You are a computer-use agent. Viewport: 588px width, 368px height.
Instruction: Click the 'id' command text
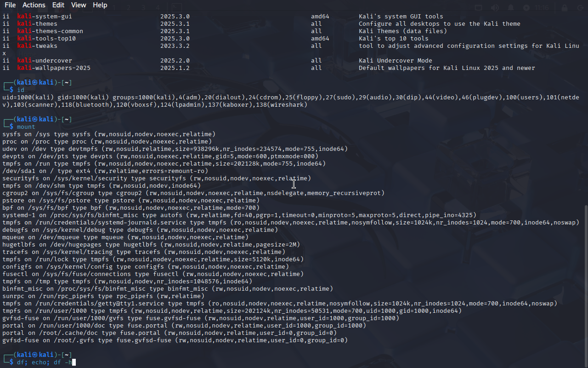pyautogui.click(x=21, y=90)
